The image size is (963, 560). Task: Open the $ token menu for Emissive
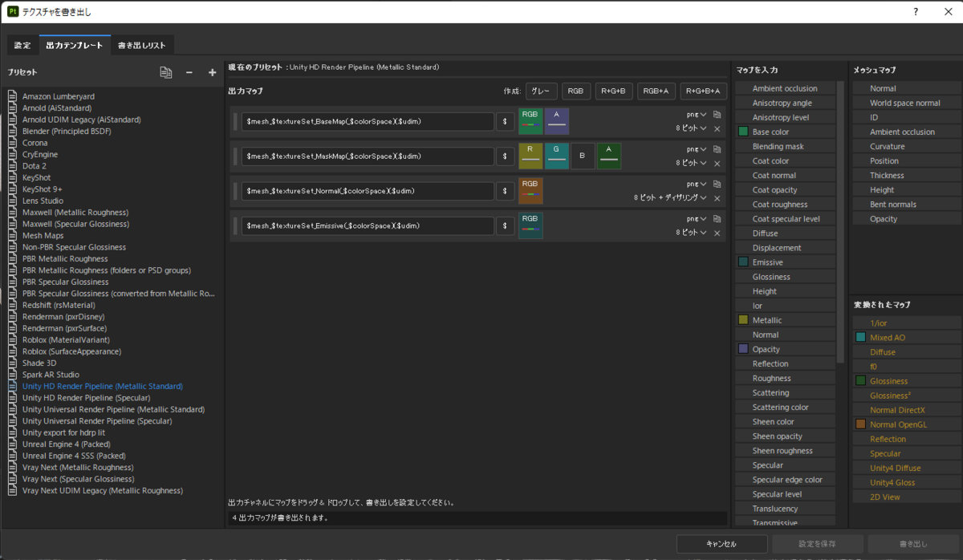coord(505,225)
